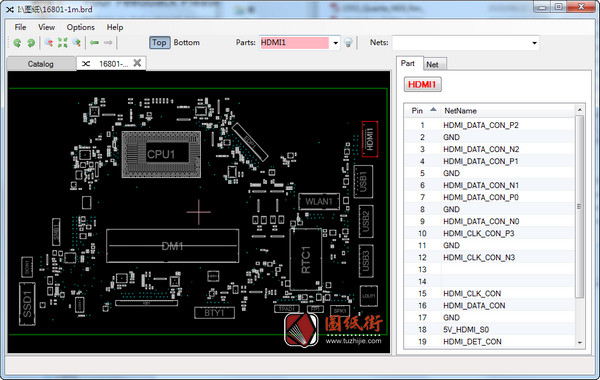Click the zoom out magnifier icon
Image resolution: width=600 pixels, height=380 pixels.
coord(49,42)
